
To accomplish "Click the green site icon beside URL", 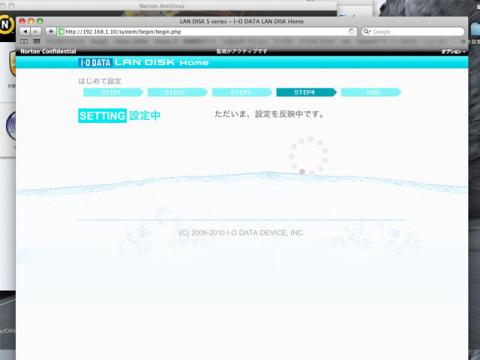I will point(61,32).
